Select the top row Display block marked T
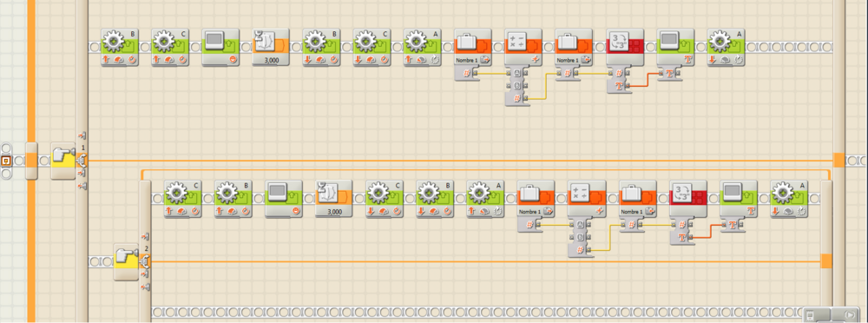This screenshot has width=868, height=323. [x=675, y=47]
